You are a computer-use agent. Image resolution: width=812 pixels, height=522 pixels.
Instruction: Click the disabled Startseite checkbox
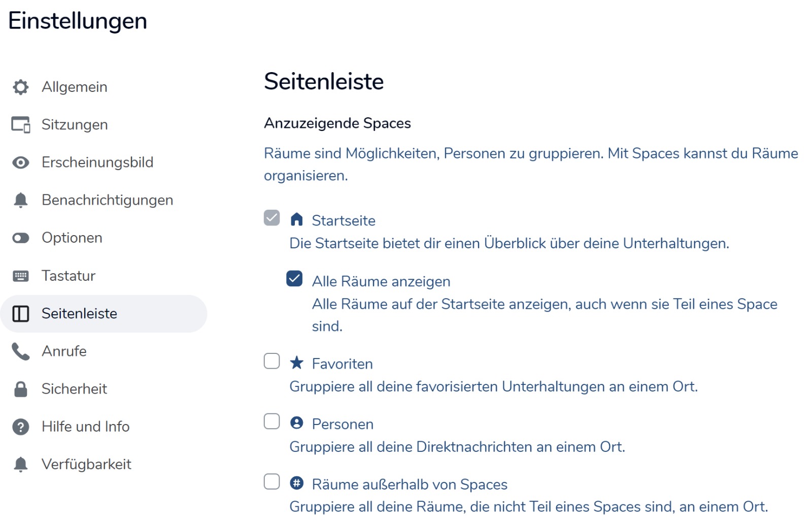coord(272,218)
